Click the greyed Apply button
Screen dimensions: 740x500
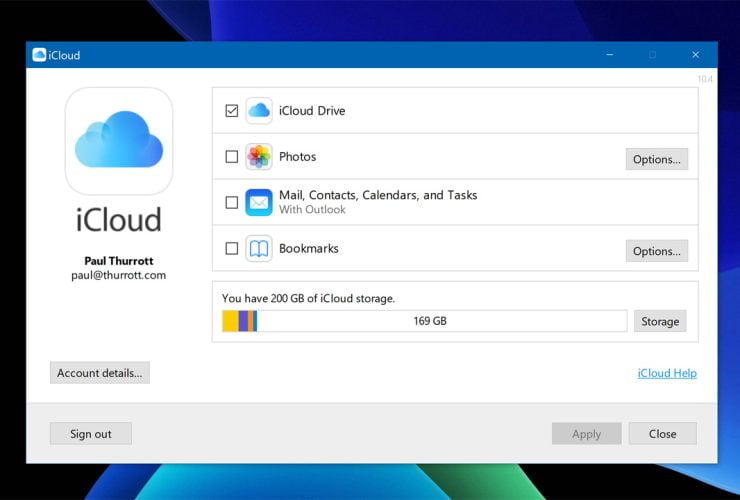[x=587, y=433]
